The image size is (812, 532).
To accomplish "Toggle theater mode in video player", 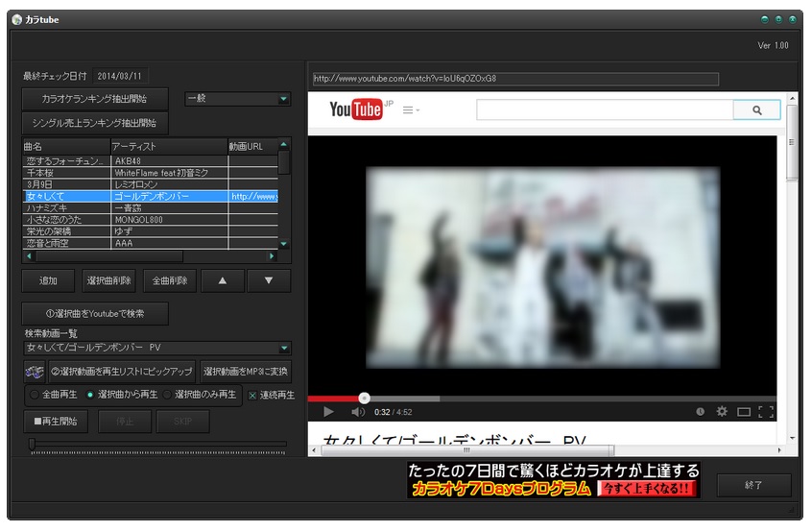I will pos(744,412).
